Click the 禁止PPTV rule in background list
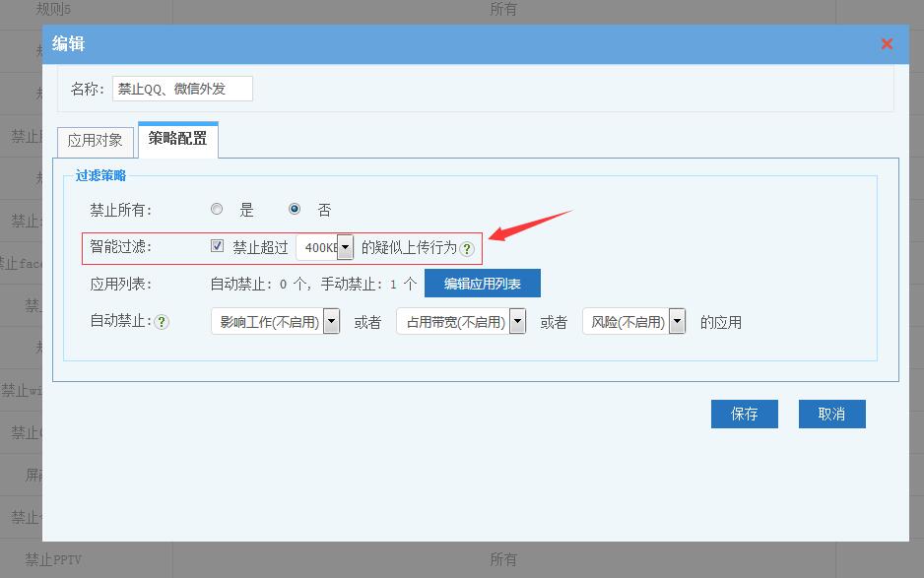The image size is (924, 578). point(54,559)
